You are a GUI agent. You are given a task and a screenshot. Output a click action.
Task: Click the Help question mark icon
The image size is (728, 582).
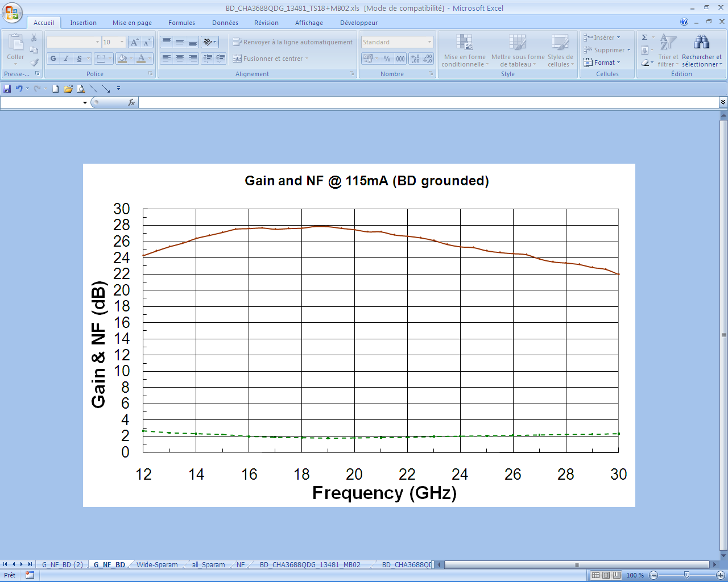684,22
